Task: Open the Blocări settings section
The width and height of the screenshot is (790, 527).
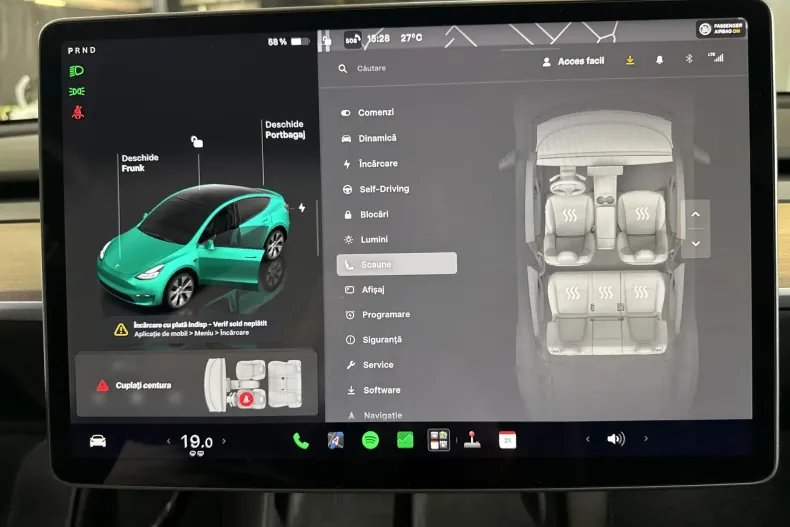Action: pos(366,214)
